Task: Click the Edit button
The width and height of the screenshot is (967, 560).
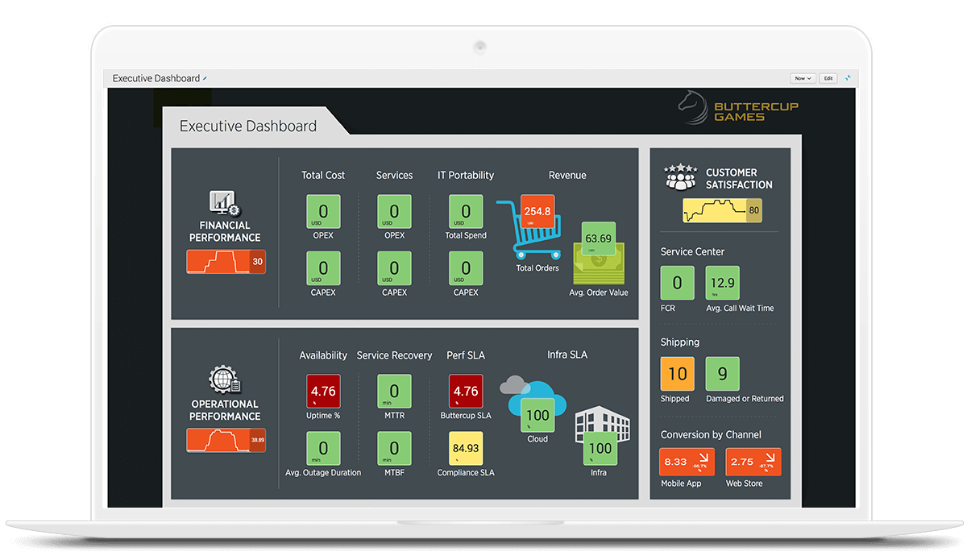Action: 828,78
